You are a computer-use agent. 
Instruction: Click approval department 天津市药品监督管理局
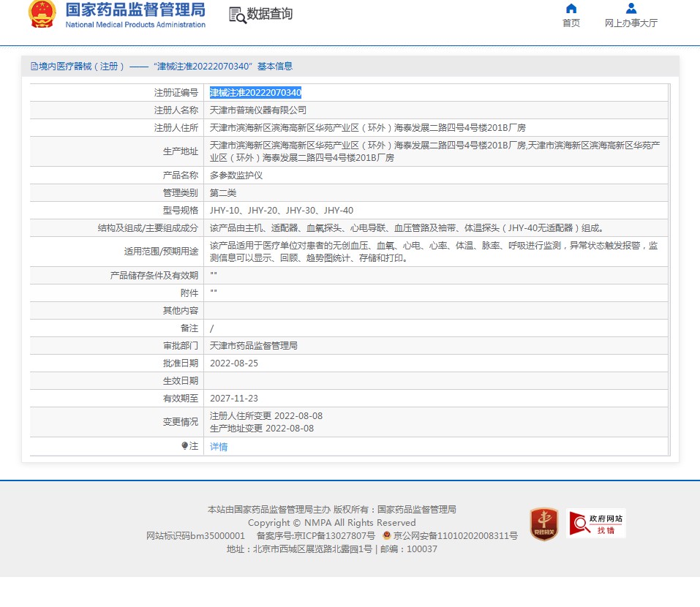[x=254, y=346]
